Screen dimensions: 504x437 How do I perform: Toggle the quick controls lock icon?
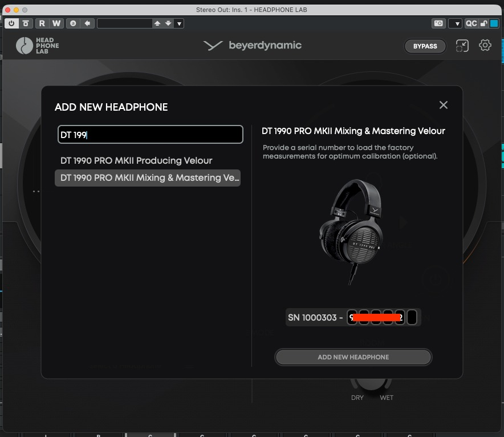tap(483, 23)
